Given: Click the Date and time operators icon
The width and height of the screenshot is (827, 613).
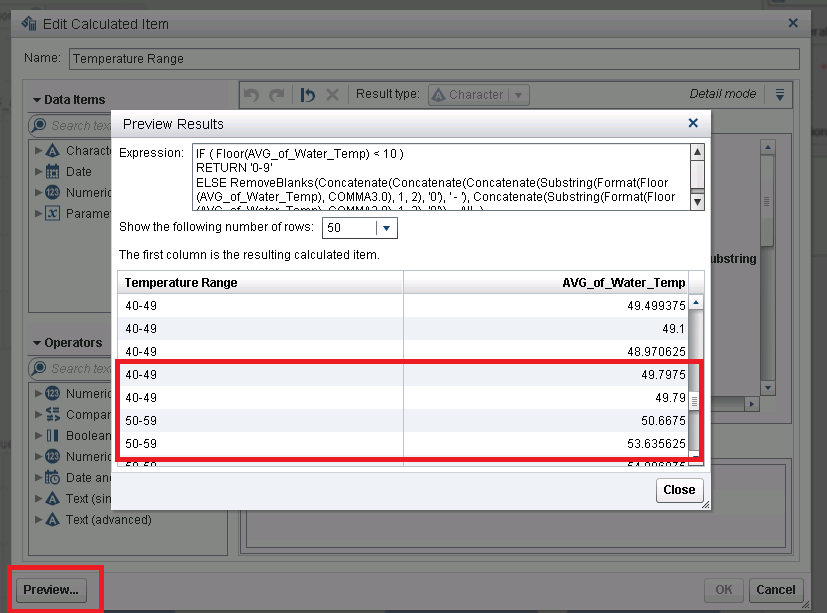Looking at the screenshot, I should point(52,477).
